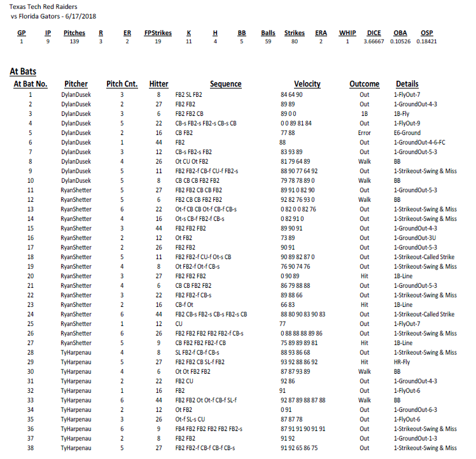Click the 'Pitch Cnt.' column header
The image size is (476, 459).
(122, 84)
